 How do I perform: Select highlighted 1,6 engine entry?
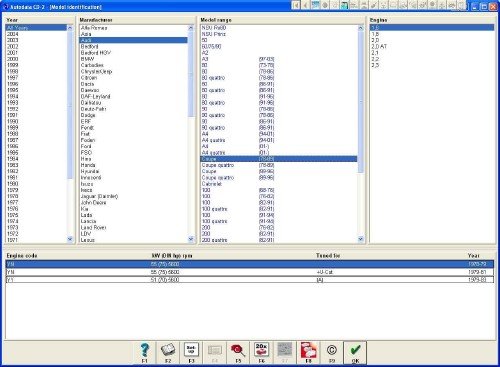pos(432,28)
